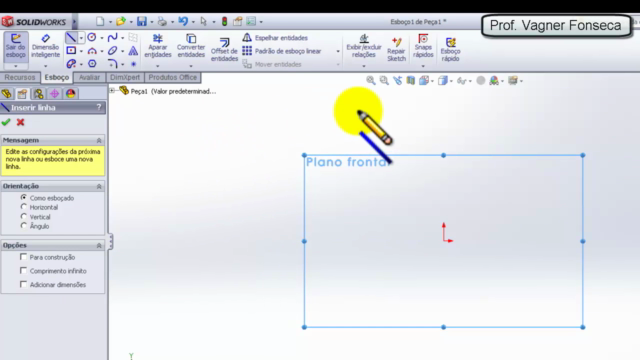Click 'Repair Sketch' button

(396, 49)
